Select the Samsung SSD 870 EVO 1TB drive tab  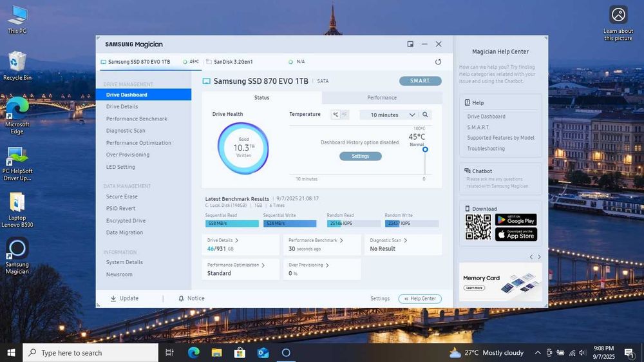click(149, 62)
